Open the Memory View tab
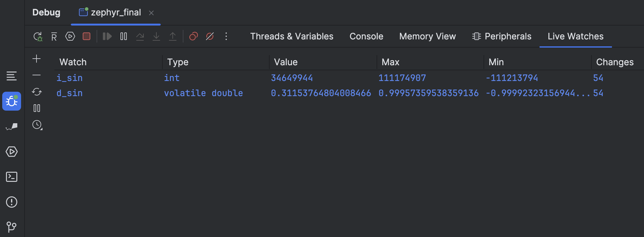 428,37
